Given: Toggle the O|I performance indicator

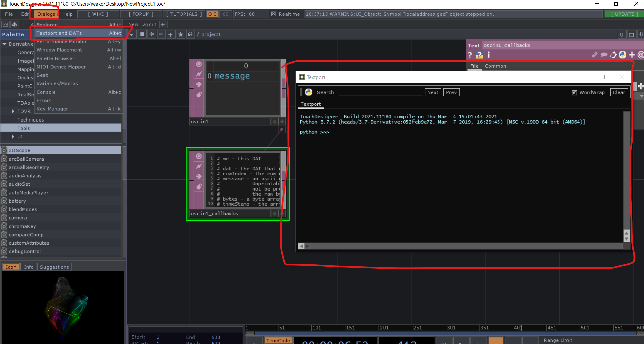Looking at the screenshot, I should (x=212, y=14).
